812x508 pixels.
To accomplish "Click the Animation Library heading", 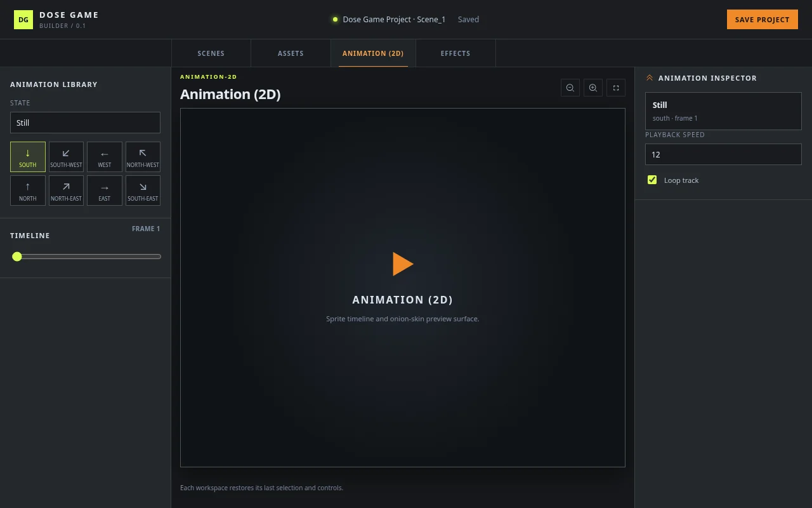I will (x=54, y=84).
